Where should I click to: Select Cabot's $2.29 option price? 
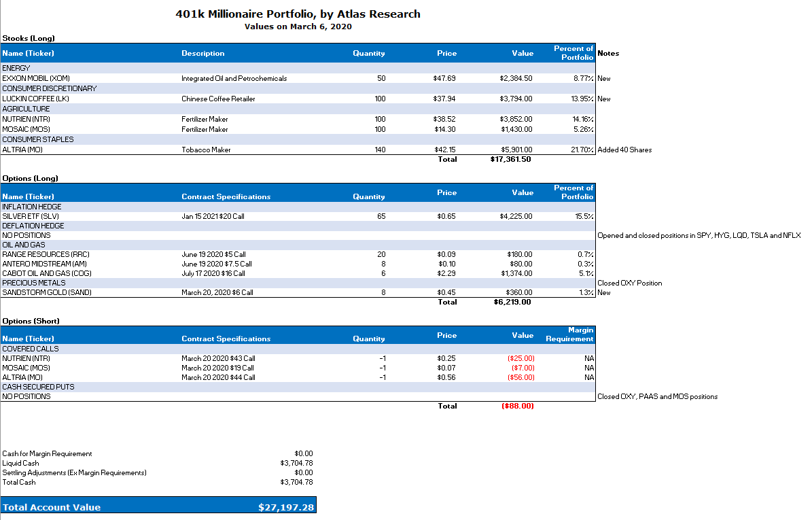coord(446,273)
